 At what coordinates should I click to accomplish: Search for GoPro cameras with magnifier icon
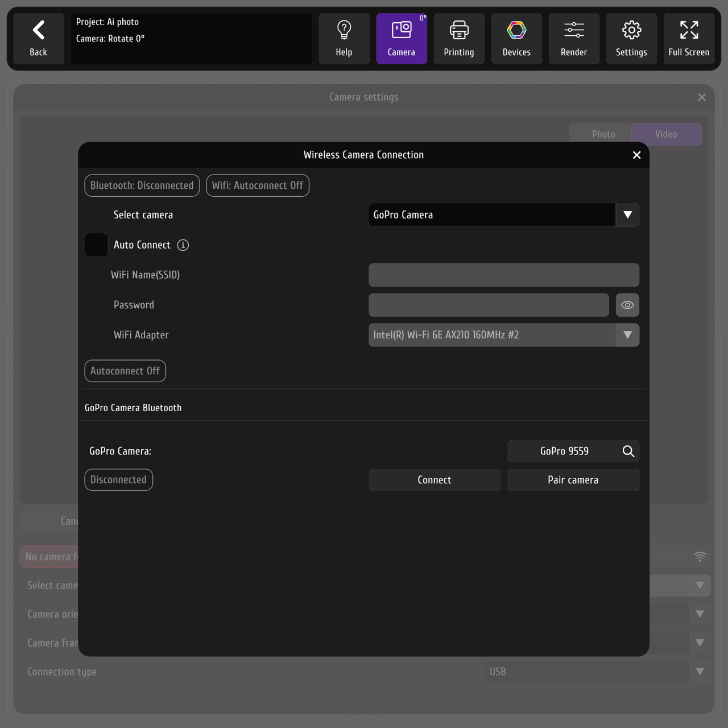coord(628,451)
